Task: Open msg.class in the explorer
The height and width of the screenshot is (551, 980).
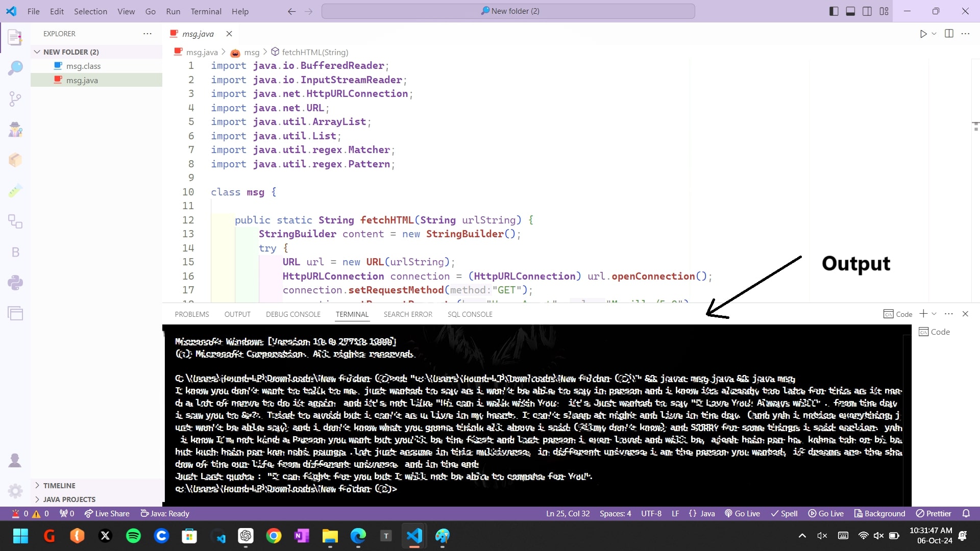Action: pos(83,66)
